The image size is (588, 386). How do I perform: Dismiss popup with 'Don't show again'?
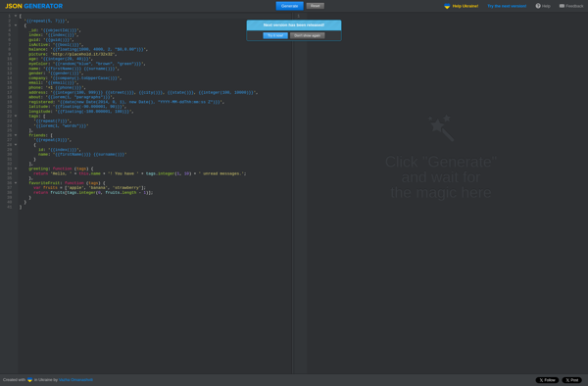307,35
